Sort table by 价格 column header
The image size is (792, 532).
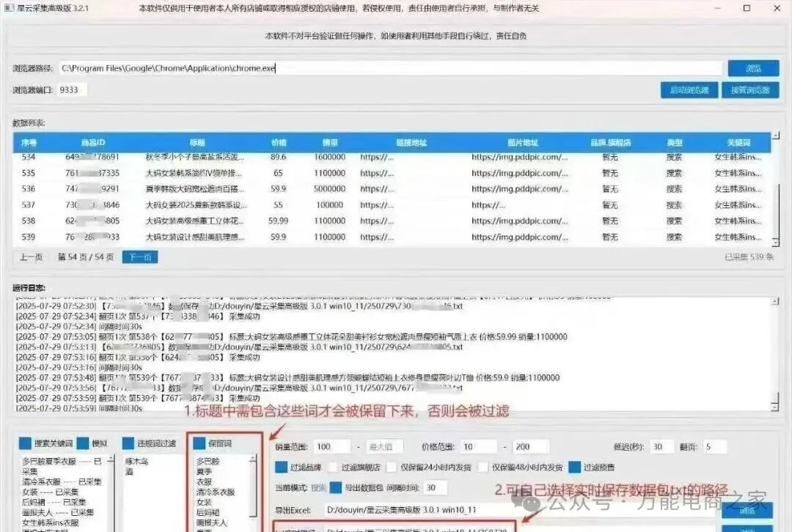[x=279, y=142]
